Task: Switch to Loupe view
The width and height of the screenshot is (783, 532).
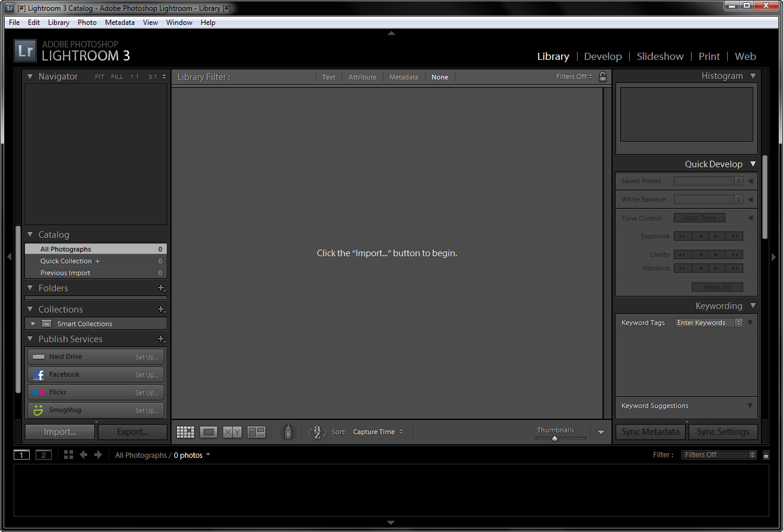Action: pos(208,431)
